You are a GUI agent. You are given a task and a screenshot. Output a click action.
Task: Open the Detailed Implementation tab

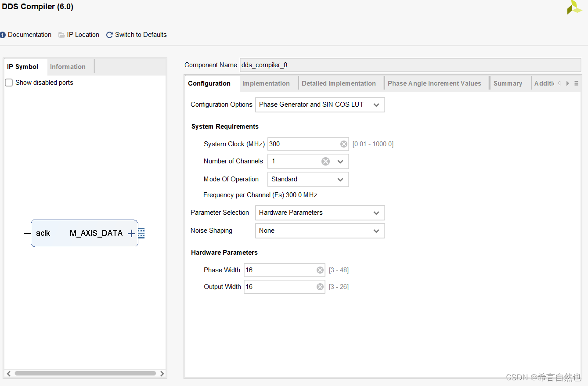[339, 83]
